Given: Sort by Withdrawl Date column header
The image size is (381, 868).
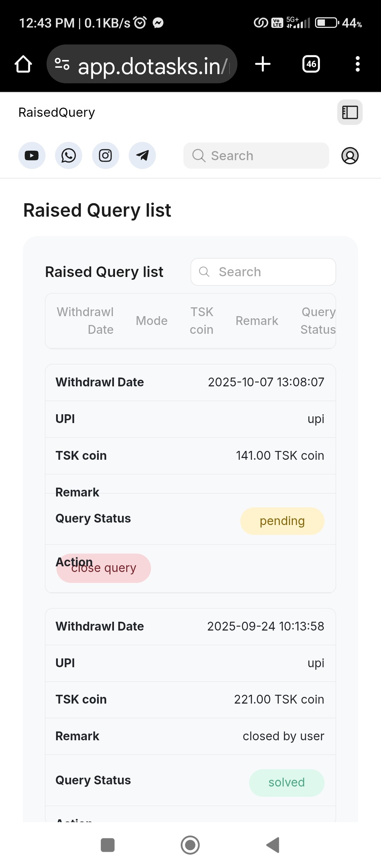Looking at the screenshot, I should pyautogui.click(x=85, y=321).
